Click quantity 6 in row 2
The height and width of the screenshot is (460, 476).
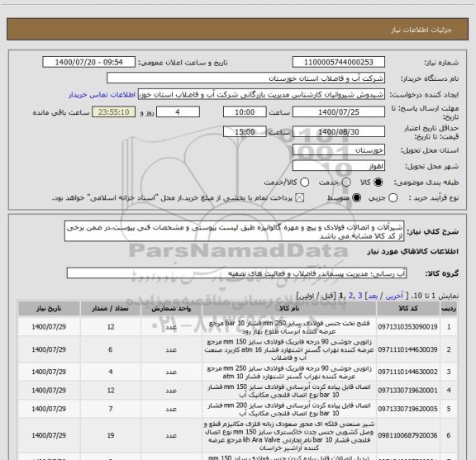111,349
